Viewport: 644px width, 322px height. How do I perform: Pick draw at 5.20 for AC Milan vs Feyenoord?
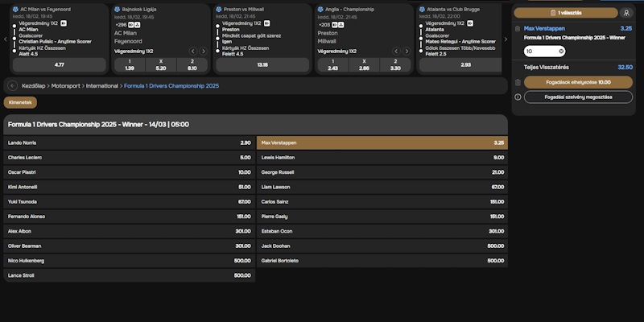click(x=161, y=65)
